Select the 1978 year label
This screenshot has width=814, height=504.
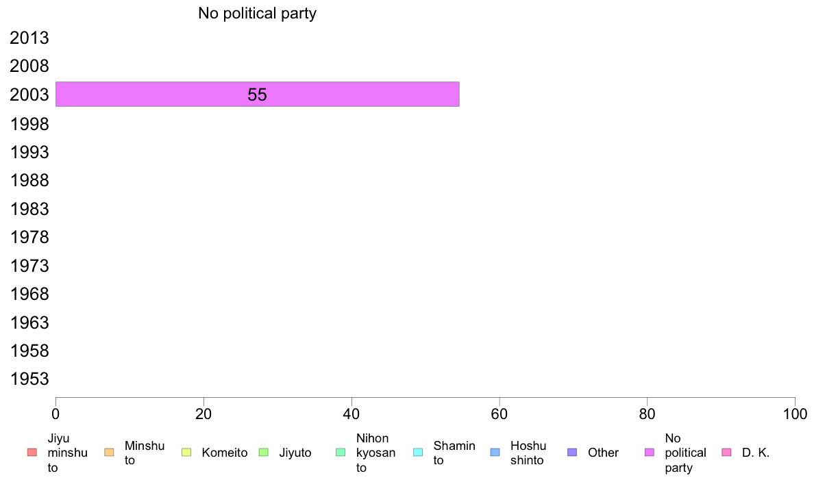tap(29, 237)
